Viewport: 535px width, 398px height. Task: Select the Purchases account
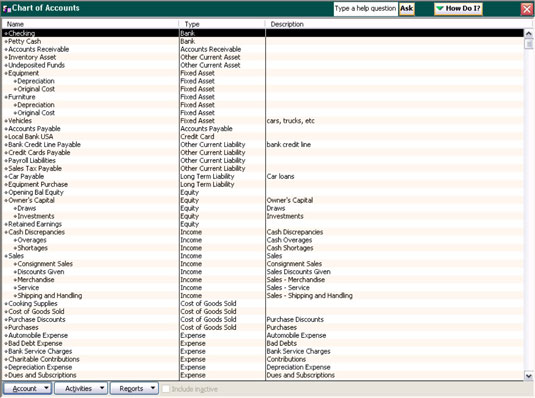pos(23,327)
